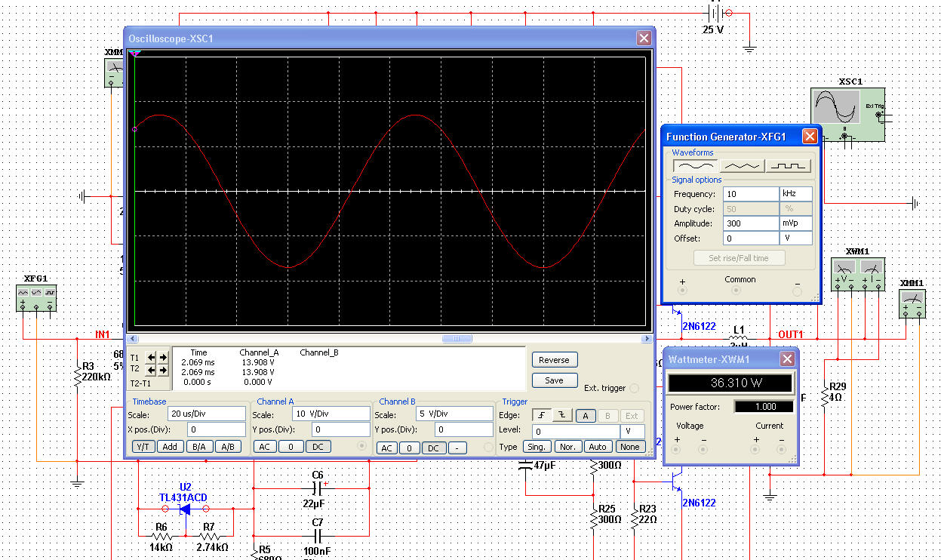Close the Function Generator-XFG1 window
Viewport: 941px width, 560px height.
point(809,137)
